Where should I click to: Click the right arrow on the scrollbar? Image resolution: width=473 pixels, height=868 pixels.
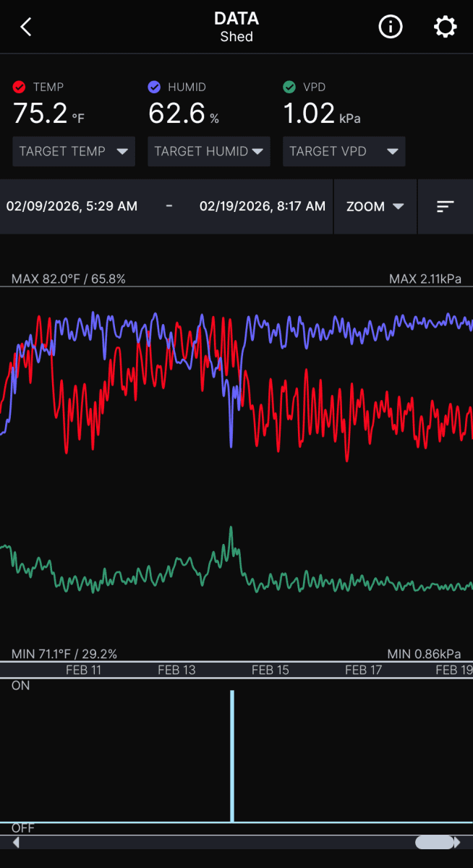coord(457,843)
